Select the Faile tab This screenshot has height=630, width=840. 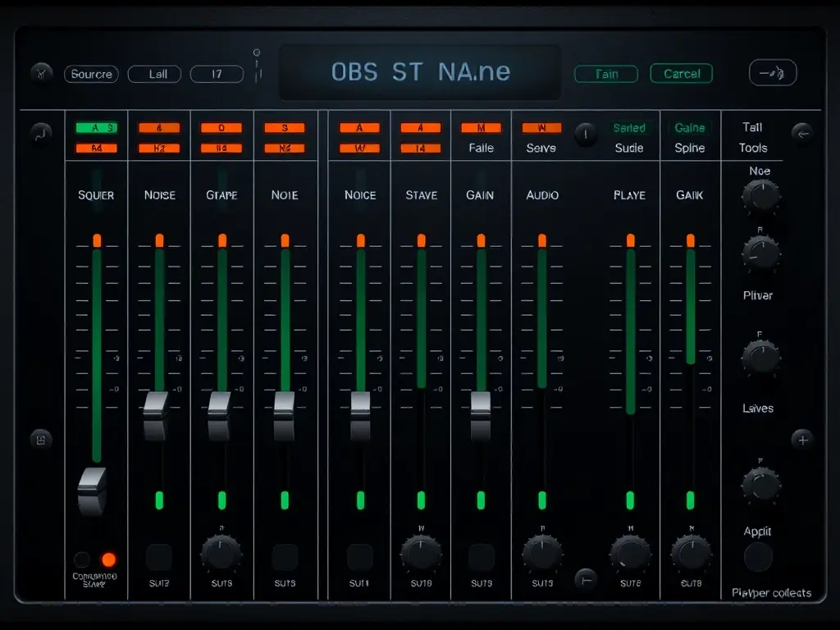[481, 148]
